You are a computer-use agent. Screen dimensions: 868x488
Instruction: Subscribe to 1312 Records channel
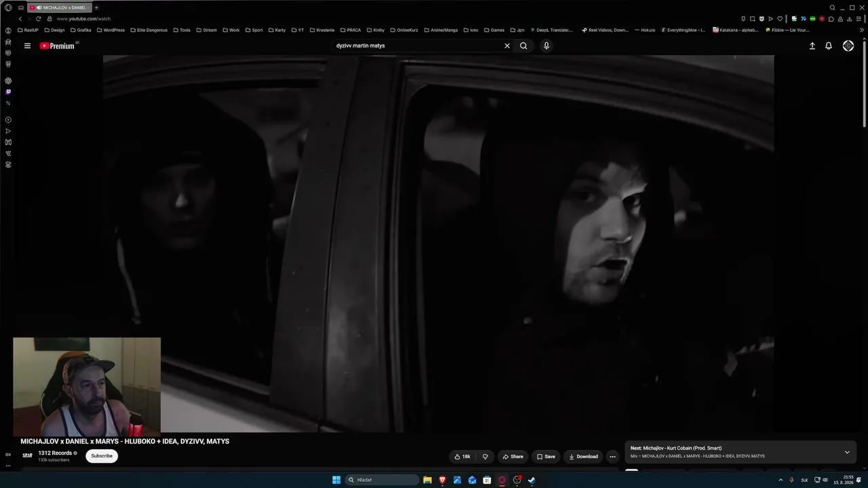click(x=102, y=456)
